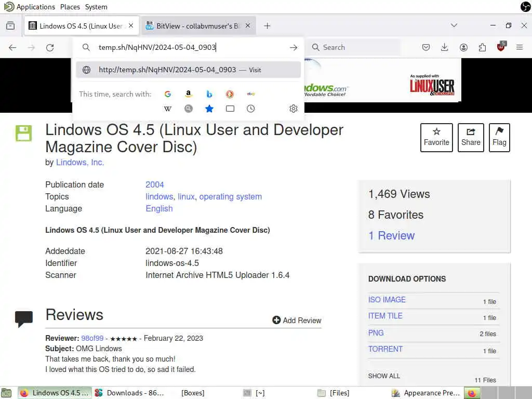The height and width of the screenshot is (399, 532).
Task: Search this time with DuckDuckGo
Action: pos(230,94)
